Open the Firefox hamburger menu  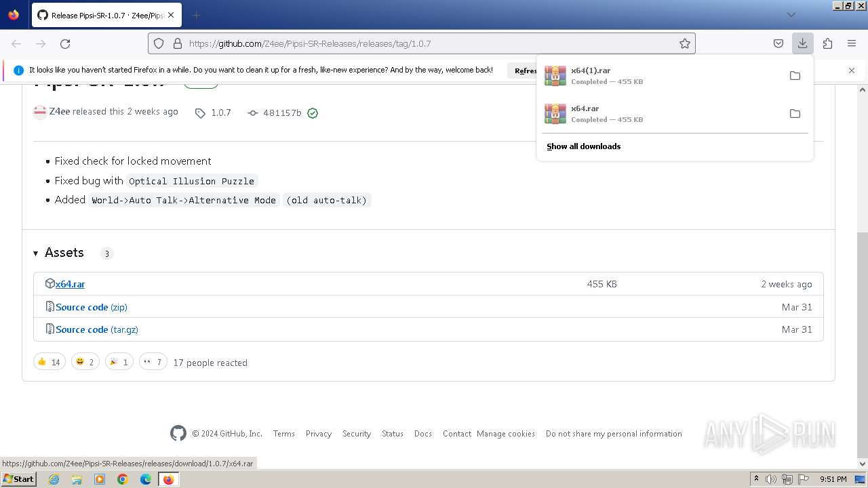(x=852, y=43)
